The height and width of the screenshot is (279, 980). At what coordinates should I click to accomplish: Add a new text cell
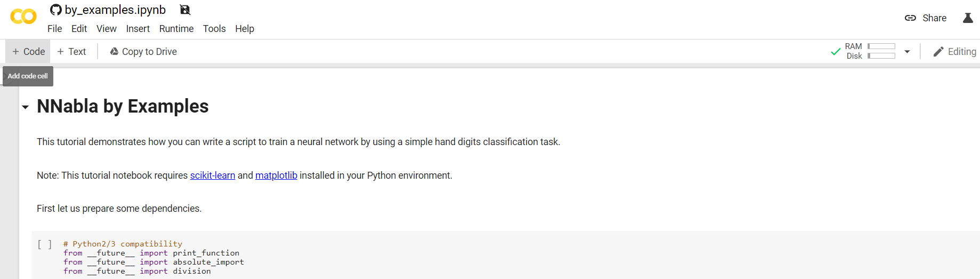tap(71, 52)
